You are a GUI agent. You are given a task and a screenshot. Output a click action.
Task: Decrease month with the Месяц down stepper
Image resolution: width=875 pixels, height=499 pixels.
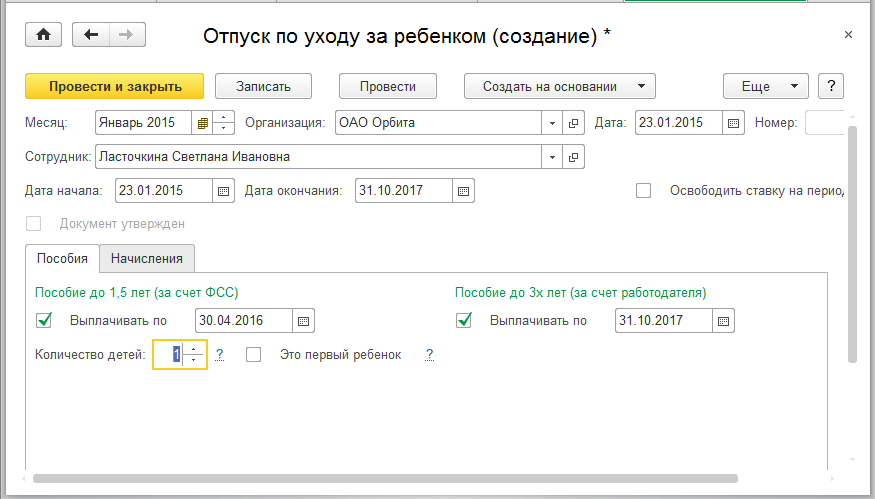point(224,128)
